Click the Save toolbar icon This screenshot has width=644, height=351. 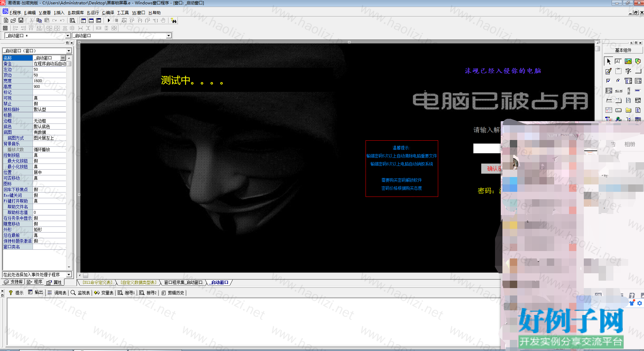point(21,20)
